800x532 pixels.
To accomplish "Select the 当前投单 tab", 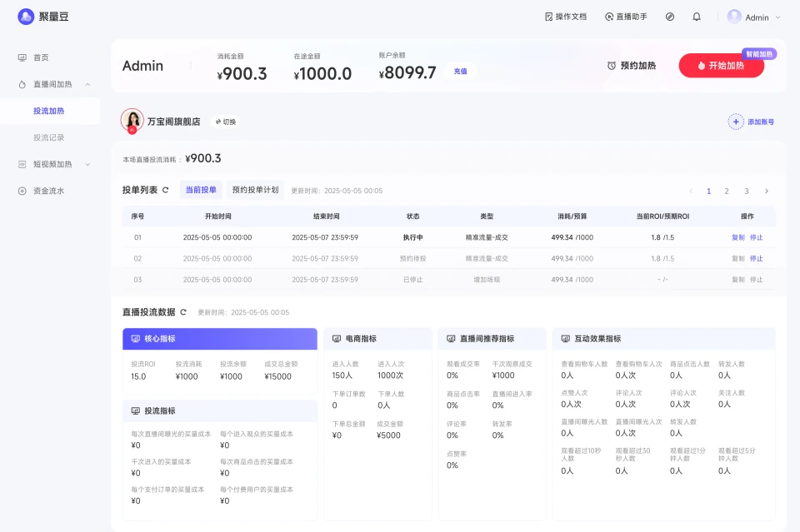I will pyautogui.click(x=201, y=190).
